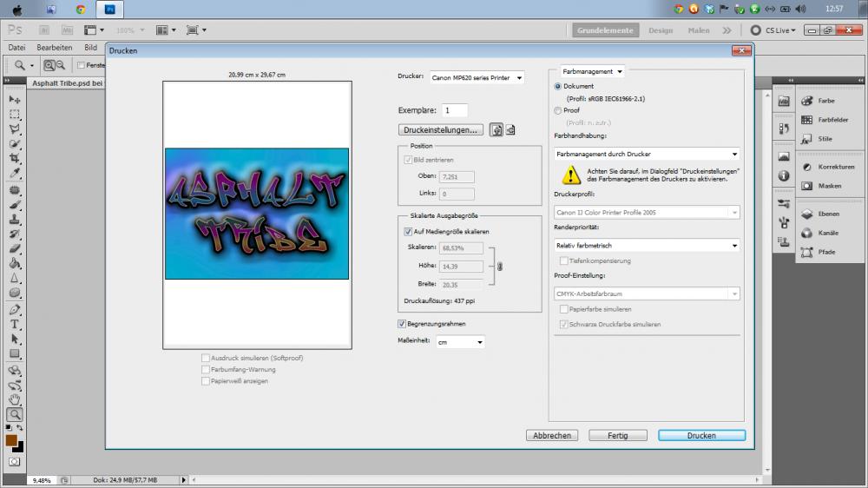Open the Datei menu
The height and width of the screenshot is (488, 868).
click(x=16, y=48)
